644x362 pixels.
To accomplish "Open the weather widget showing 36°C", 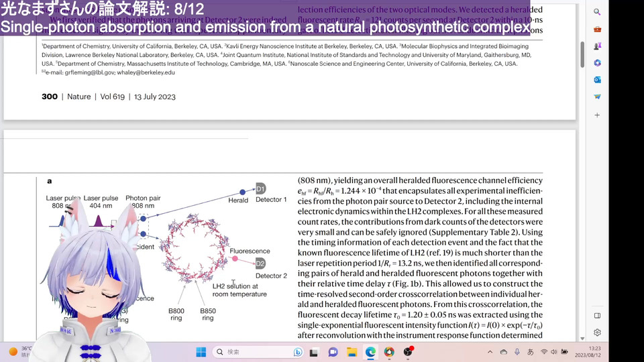I will [21, 352].
